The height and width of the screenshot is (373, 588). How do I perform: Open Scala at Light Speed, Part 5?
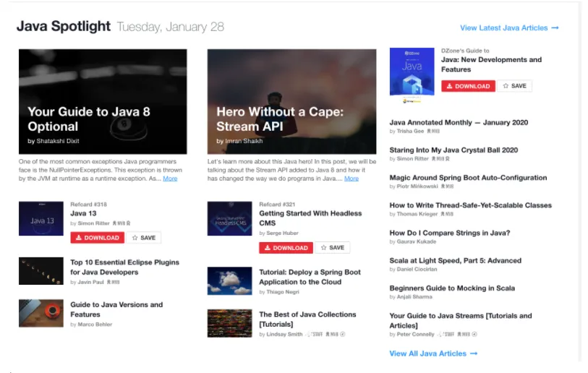click(x=455, y=260)
